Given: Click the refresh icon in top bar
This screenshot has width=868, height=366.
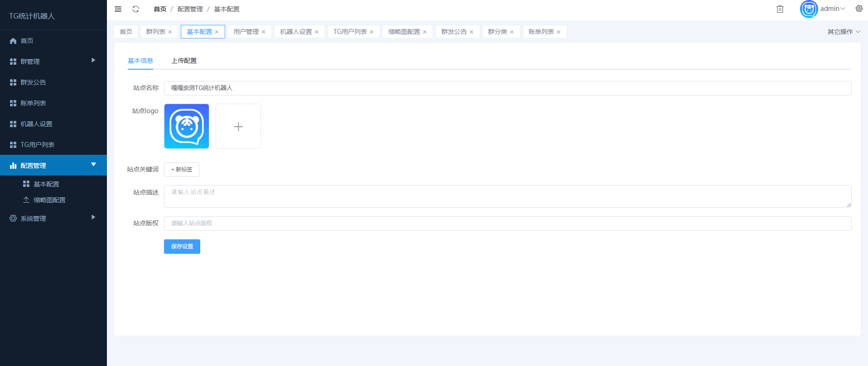Looking at the screenshot, I should coord(135,9).
